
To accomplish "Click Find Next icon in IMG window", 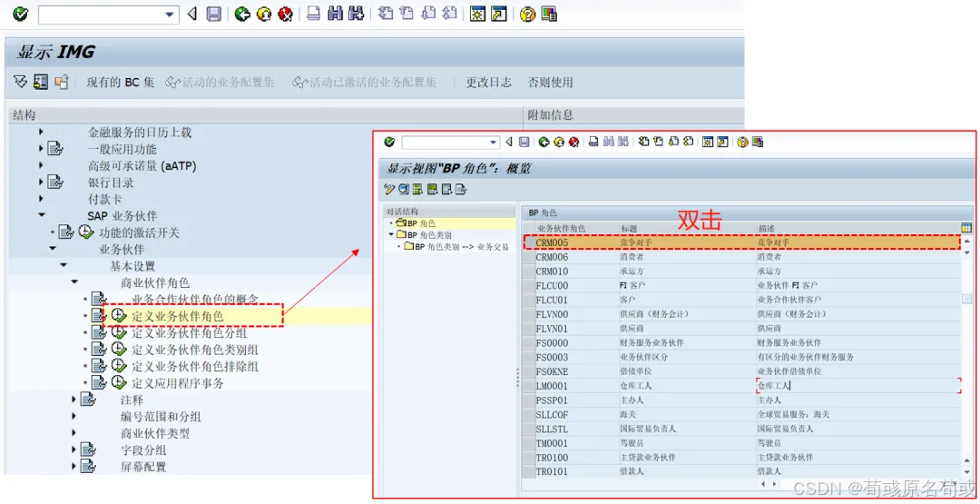I will [x=357, y=14].
